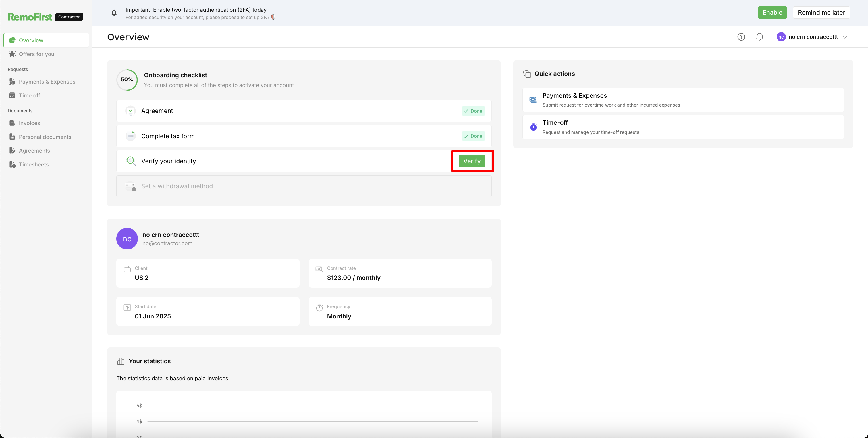Click the Contractor badge next to logo

(x=69, y=17)
